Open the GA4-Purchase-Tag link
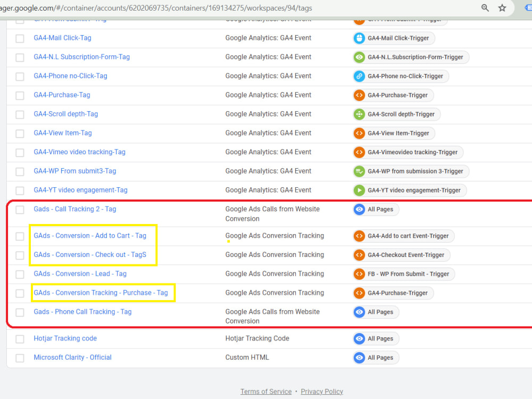 (x=62, y=95)
